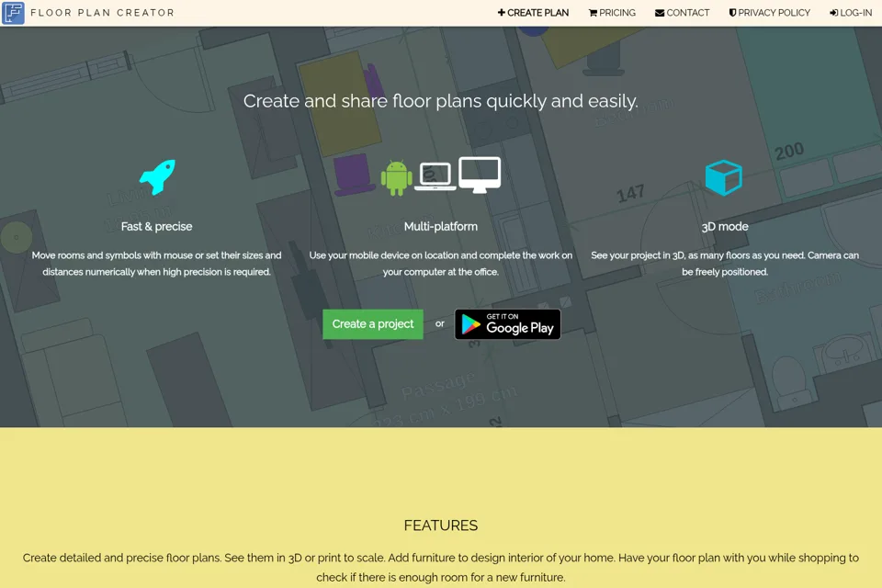Click the paragraph starting 'Use your mobile device'

[x=441, y=264]
